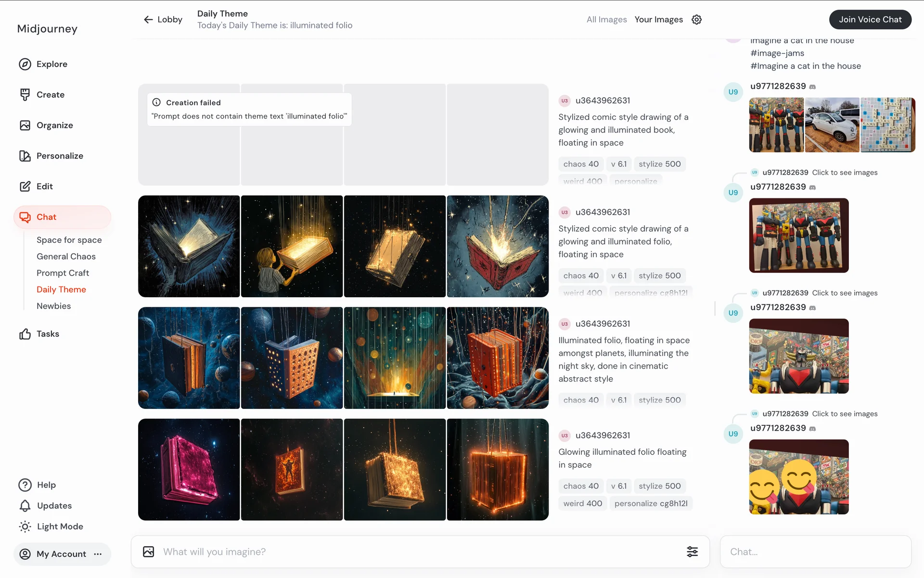Open the Edit pencil icon
The height and width of the screenshot is (578, 924).
pyautogui.click(x=25, y=186)
